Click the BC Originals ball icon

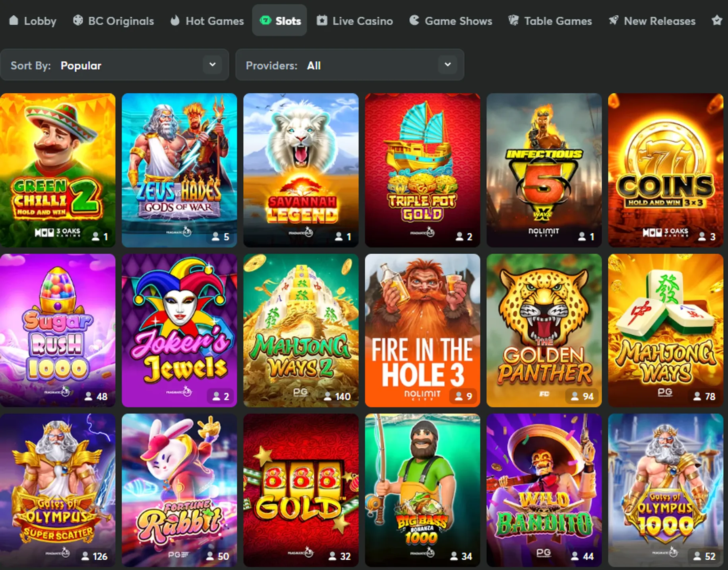click(x=78, y=20)
